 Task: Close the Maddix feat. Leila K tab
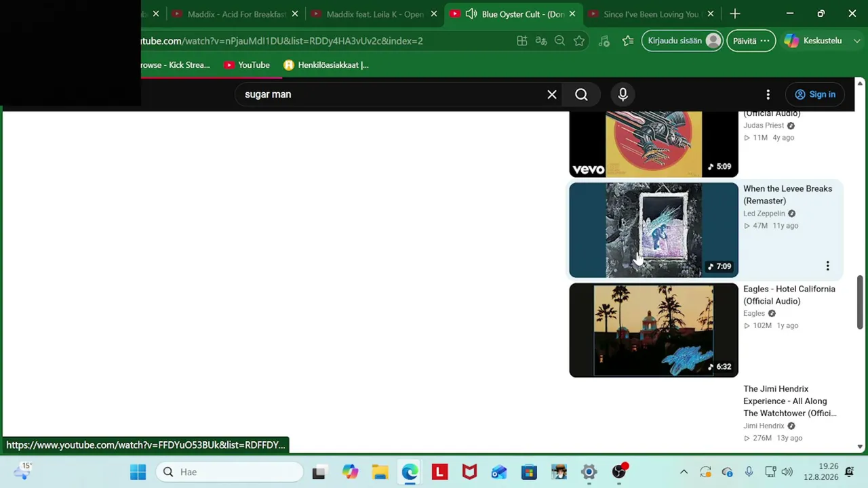tap(434, 14)
